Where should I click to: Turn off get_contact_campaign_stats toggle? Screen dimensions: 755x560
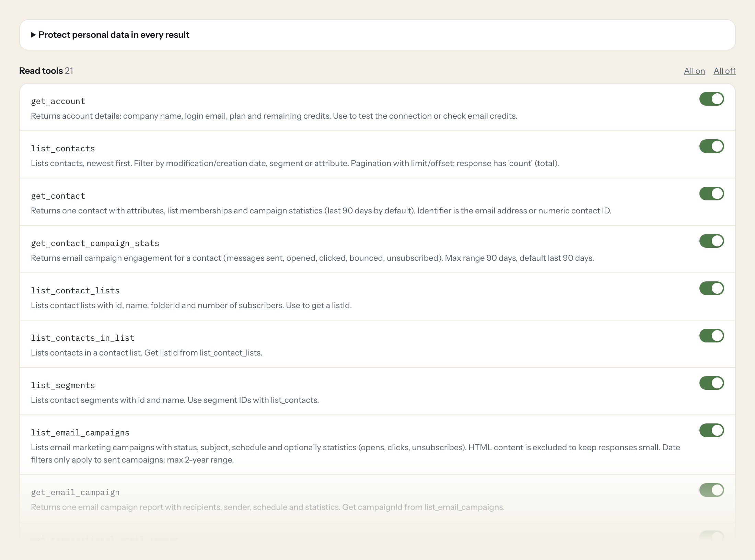(x=711, y=241)
